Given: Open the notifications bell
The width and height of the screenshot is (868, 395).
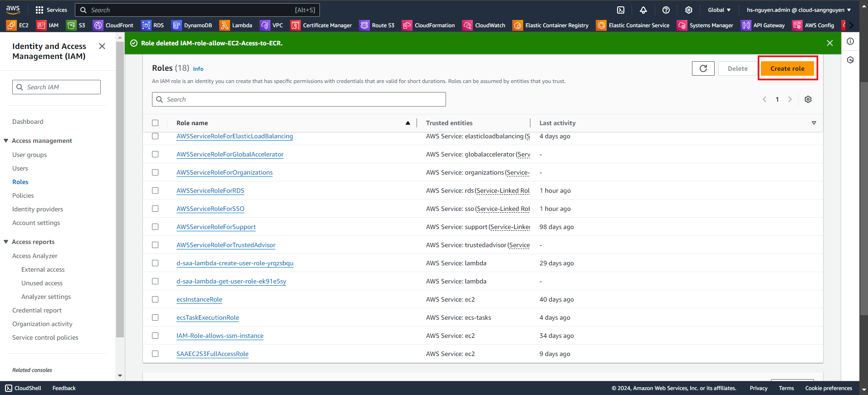Looking at the screenshot, I should pyautogui.click(x=643, y=10).
